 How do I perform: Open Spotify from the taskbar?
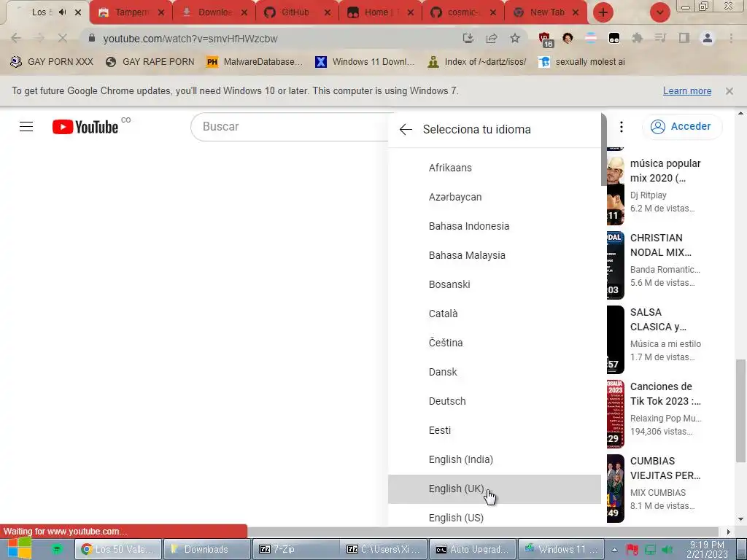57,549
